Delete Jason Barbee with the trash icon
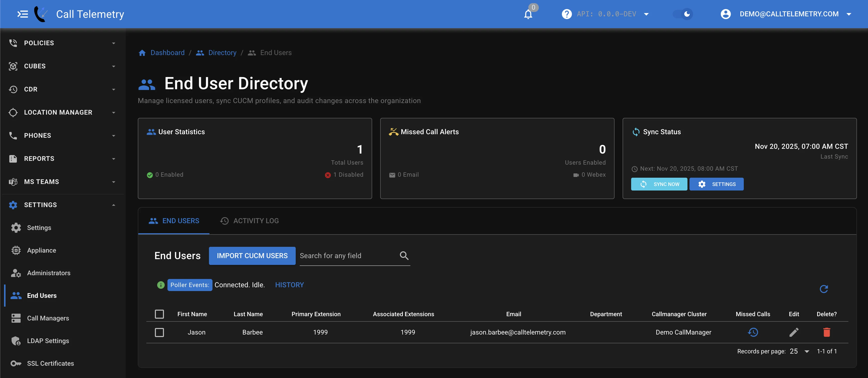Viewport: 868px width, 378px height. click(x=826, y=332)
